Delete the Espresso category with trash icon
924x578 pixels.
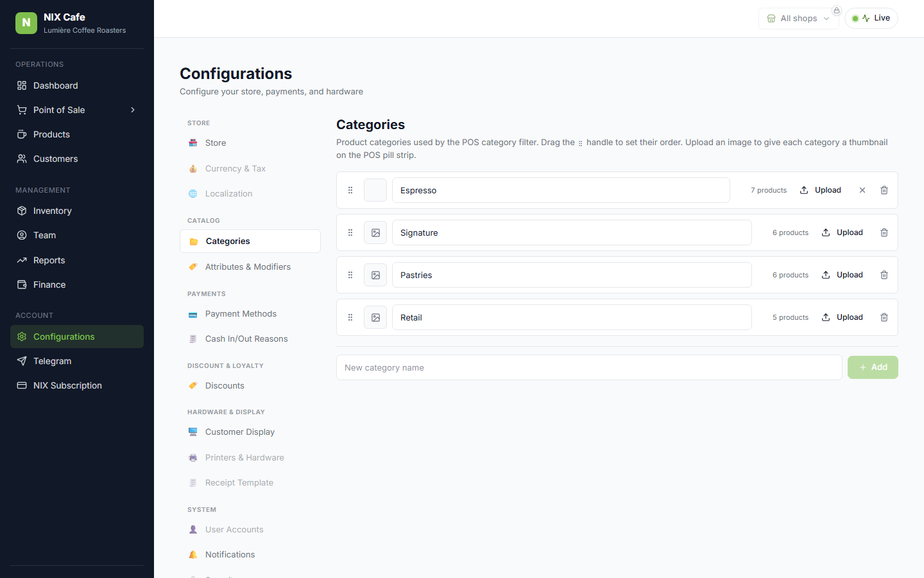(884, 190)
